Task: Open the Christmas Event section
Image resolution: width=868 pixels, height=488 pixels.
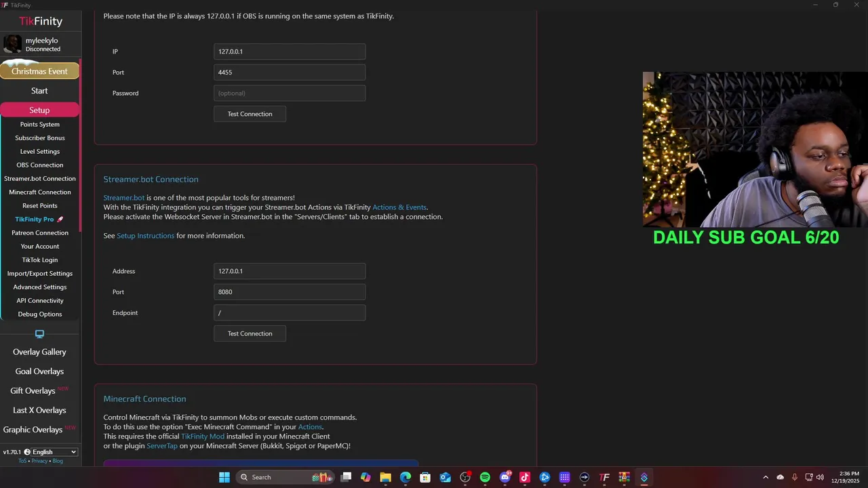Action: (39, 71)
